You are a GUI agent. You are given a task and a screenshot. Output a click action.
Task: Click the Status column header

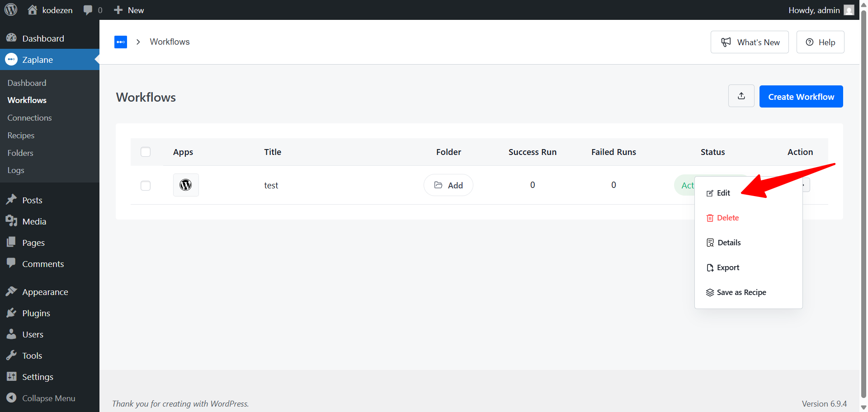712,152
